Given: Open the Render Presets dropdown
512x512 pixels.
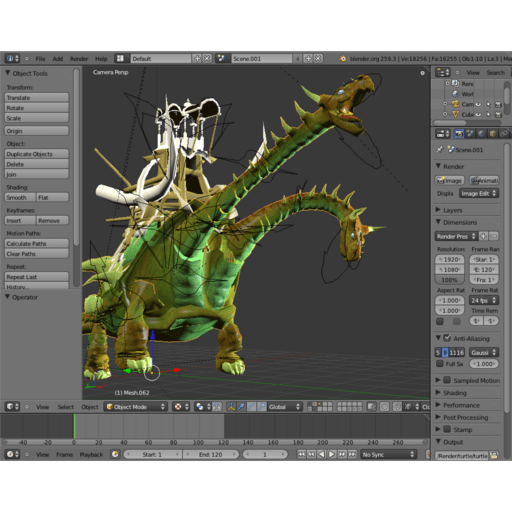Looking at the screenshot, I should (x=456, y=236).
